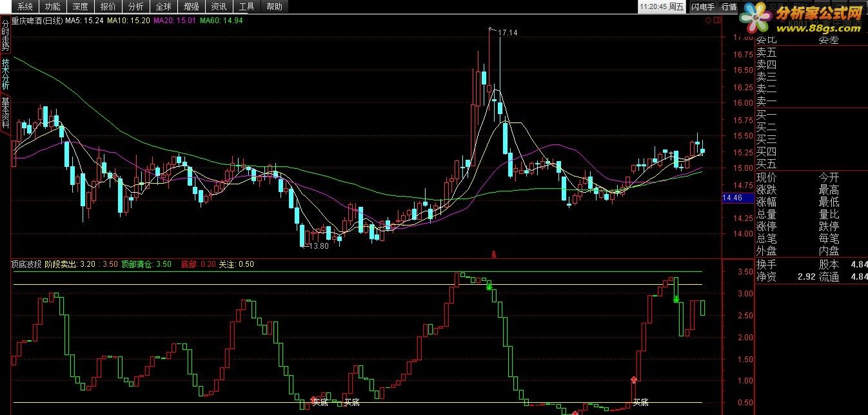This screenshot has width=868, height=415.
Task: Open the 深度 menu
Action: (80, 6)
